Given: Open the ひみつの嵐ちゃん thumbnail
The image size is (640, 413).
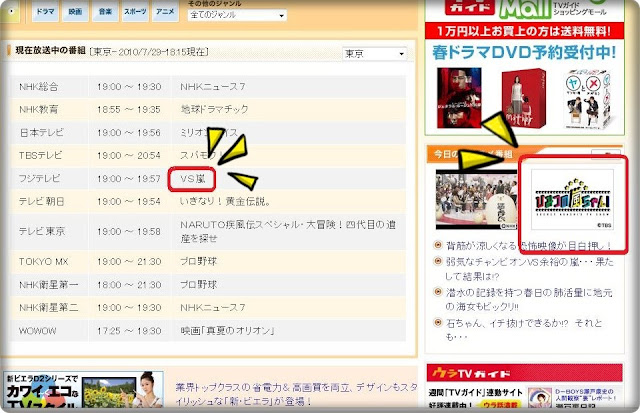Looking at the screenshot, I should [572, 200].
